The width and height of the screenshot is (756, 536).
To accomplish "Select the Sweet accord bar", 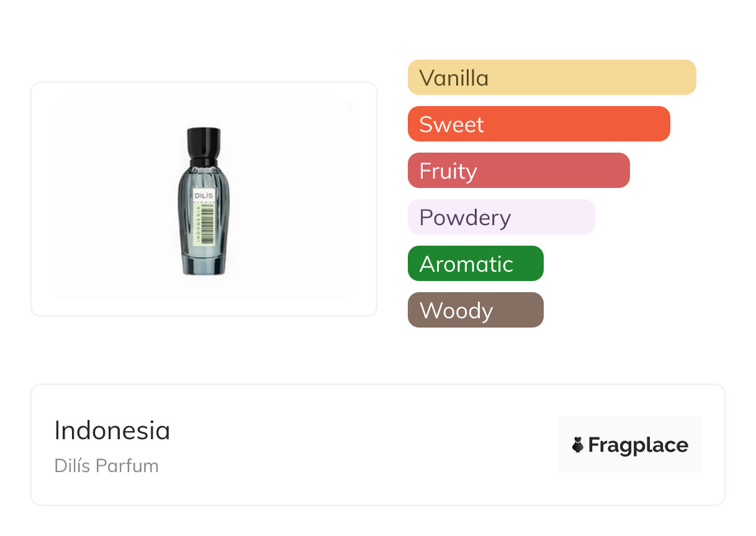I will coord(538,124).
